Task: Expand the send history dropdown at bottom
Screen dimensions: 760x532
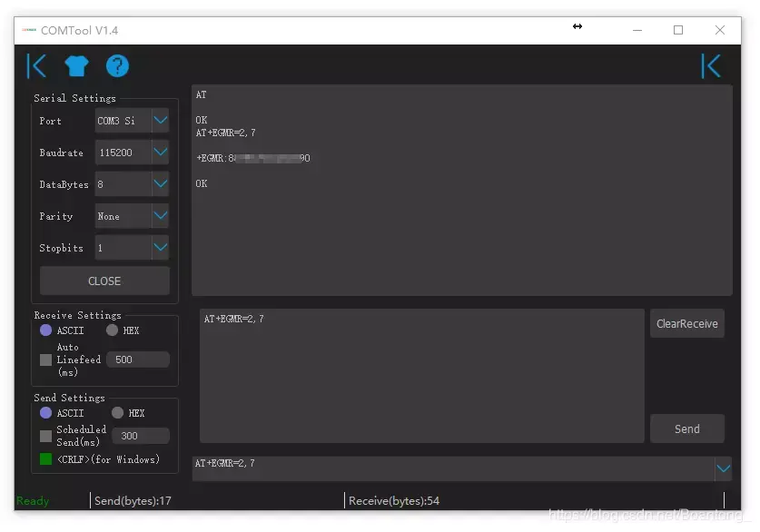Action: click(x=722, y=468)
